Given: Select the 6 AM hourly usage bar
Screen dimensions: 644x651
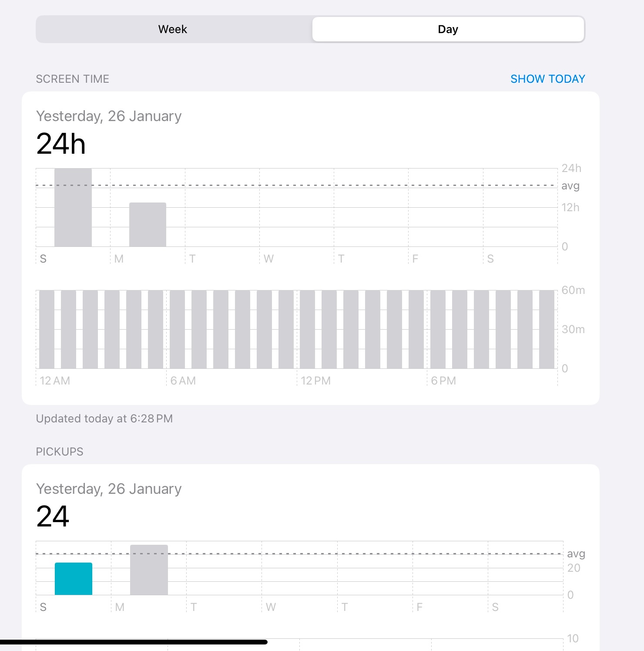Looking at the screenshot, I should [x=176, y=329].
